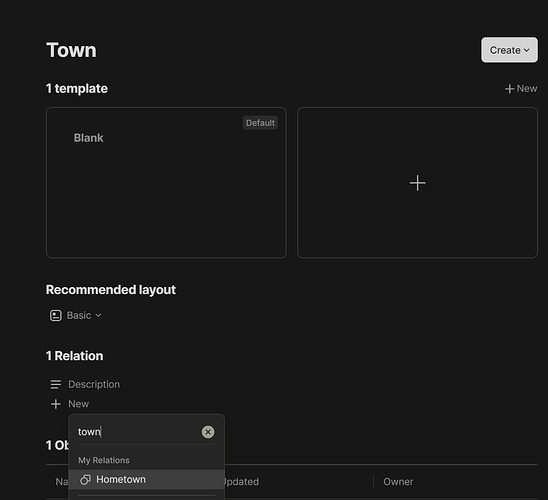The width and height of the screenshot is (548, 500).
Task: Click the Updated column header
Action: (x=241, y=482)
